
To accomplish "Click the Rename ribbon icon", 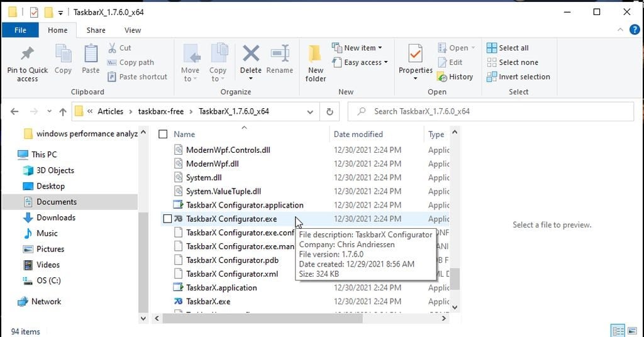I will point(280,53).
